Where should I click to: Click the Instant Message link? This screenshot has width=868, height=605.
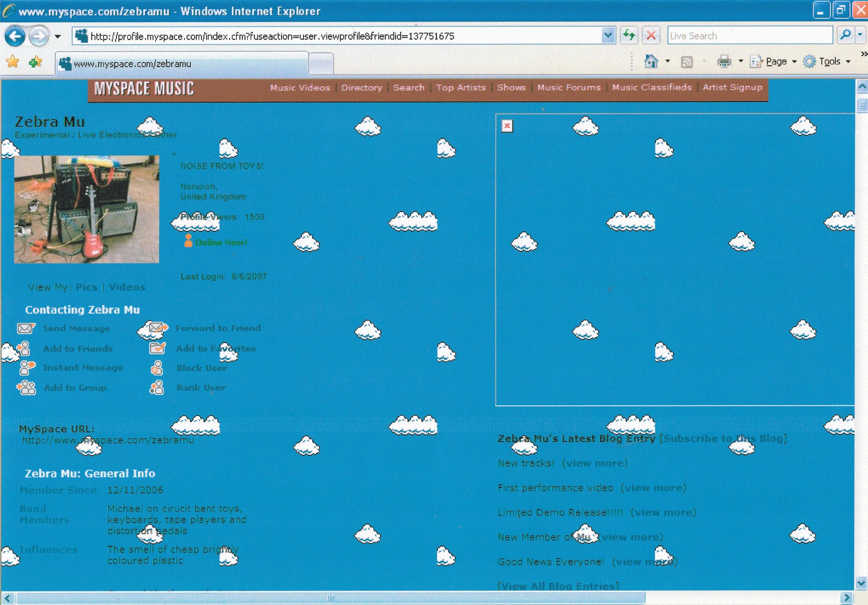[83, 368]
